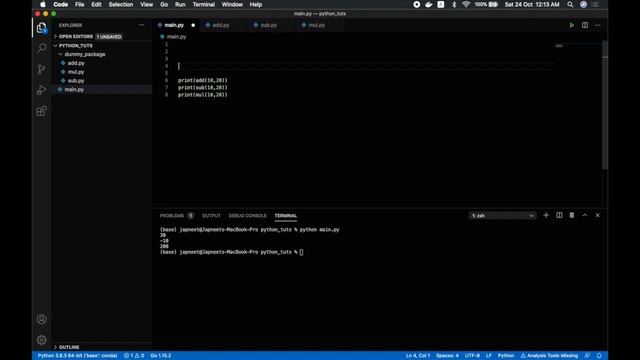Viewport: 640px width, 360px height.
Task: Change indentation via Spaces: 4
Action: tap(447, 356)
